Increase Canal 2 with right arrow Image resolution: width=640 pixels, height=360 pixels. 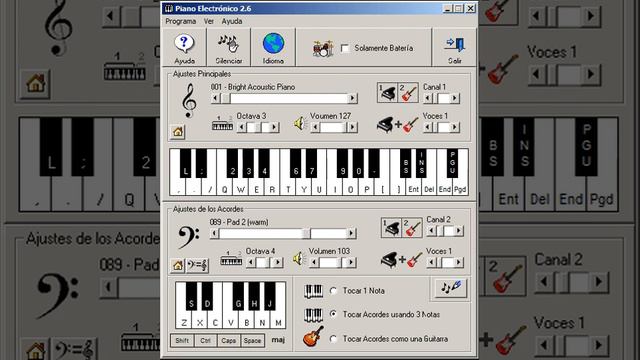458,231
